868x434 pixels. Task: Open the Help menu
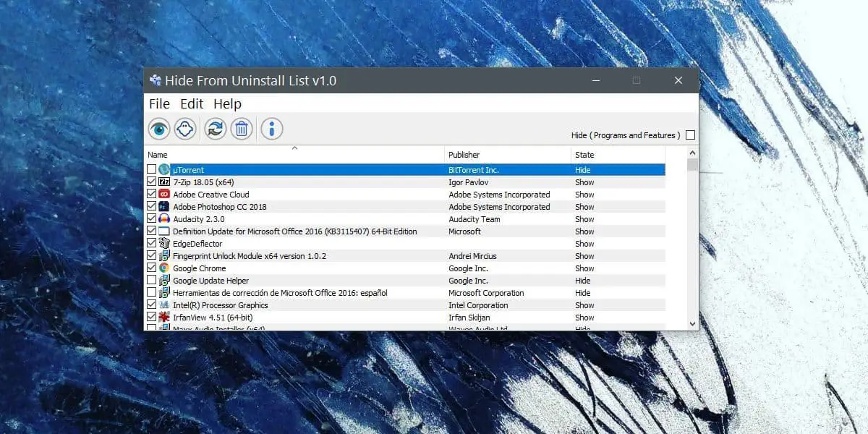tap(227, 104)
